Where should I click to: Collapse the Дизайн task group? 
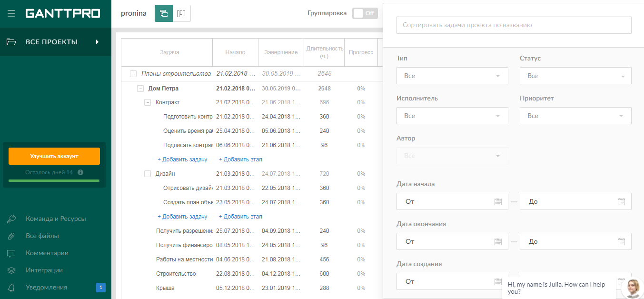[x=148, y=174]
